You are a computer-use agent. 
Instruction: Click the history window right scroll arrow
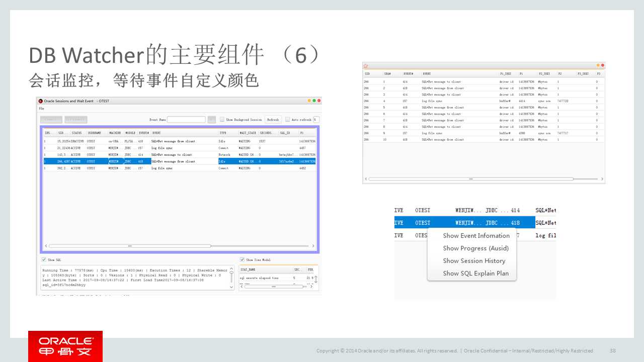(602, 179)
